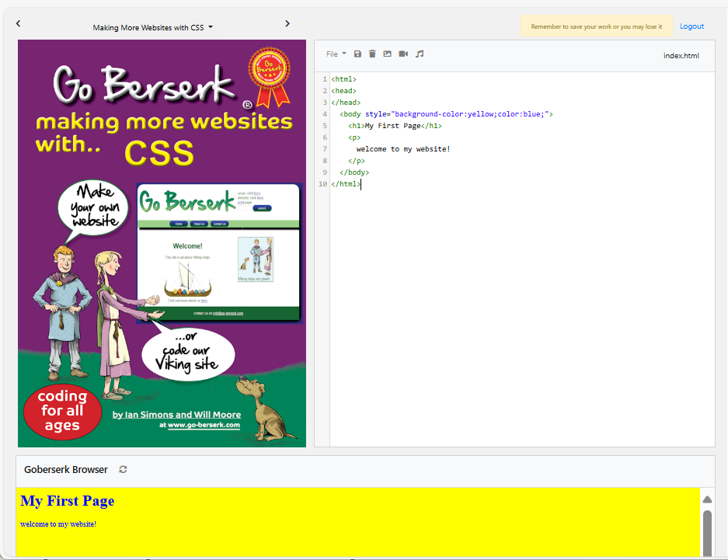Click the index.html file name
This screenshot has height=560, width=728.
(x=681, y=56)
